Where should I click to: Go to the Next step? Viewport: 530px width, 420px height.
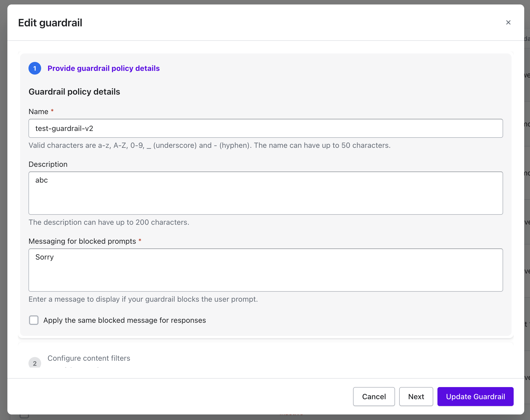[x=416, y=397]
